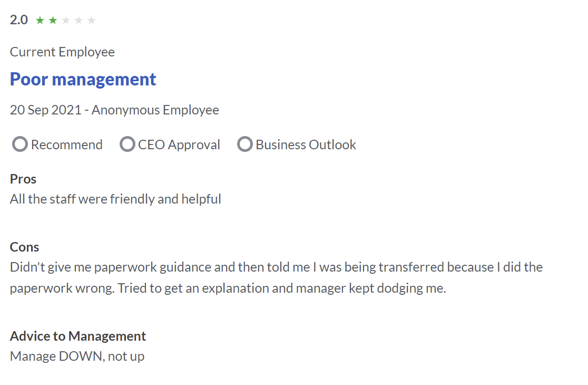Click the 'CEO Approval' label text
This screenshot has width=588, height=385.
pyautogui.click(x=179, y=145)
